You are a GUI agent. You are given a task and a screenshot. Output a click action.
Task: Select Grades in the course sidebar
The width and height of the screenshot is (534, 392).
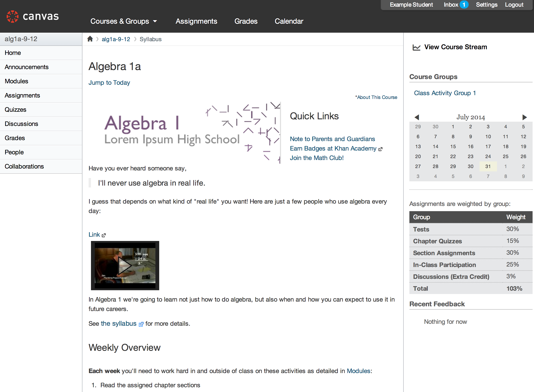pyautogui.click(x=41, y=138)
